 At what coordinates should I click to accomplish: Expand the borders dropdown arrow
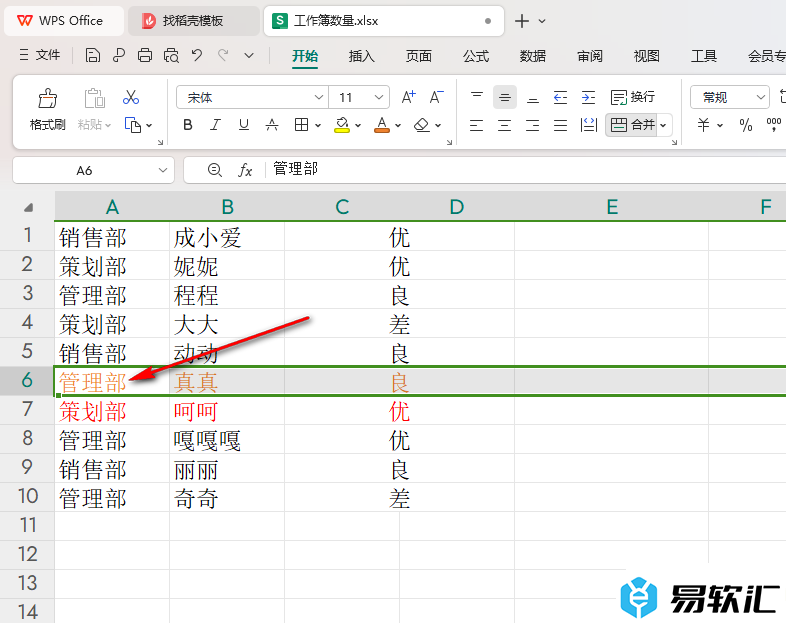tap(318, 125)
